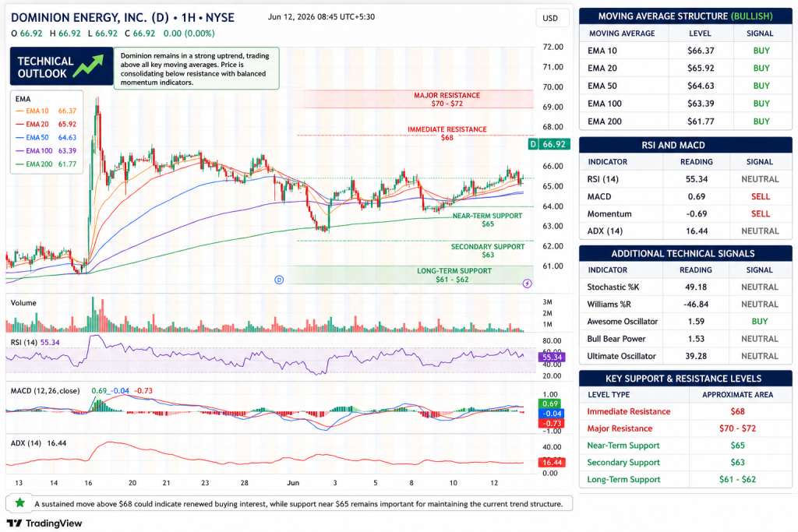Click the green star note icon
Image resolution: width=798 pixels, height=532 pixels.
19,503
